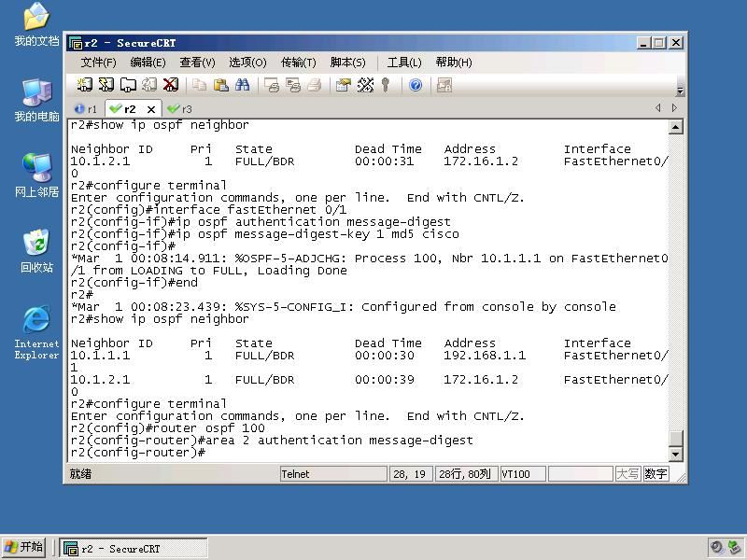Screen dimensions: 747x560
Task: Open 编辑(E) menu
Action: pos(148,63)
